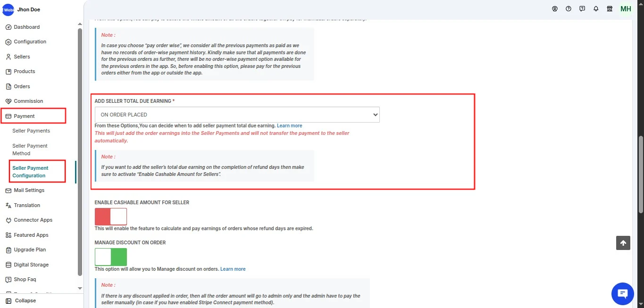Viewport: 644px width, 308px height.
Task: Open the live chat bubble button
Action: pyautogui.click(x=623, y=294)
